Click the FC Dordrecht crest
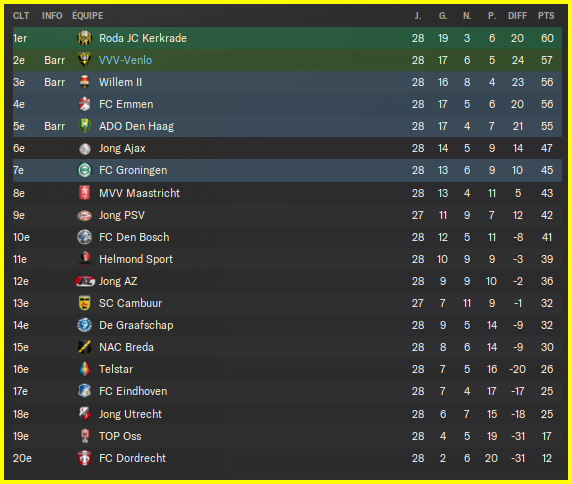Viewport: 572px width, 484px height. (x=85, y=458)
